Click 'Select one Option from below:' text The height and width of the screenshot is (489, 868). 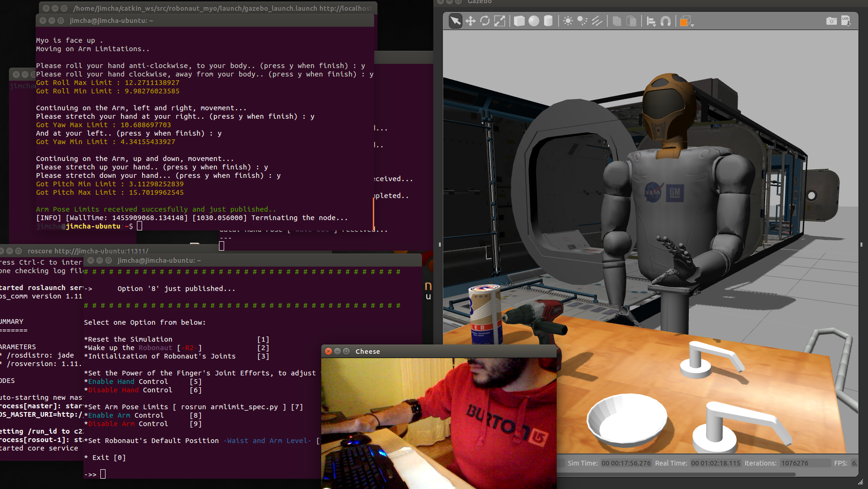(145, 322)
